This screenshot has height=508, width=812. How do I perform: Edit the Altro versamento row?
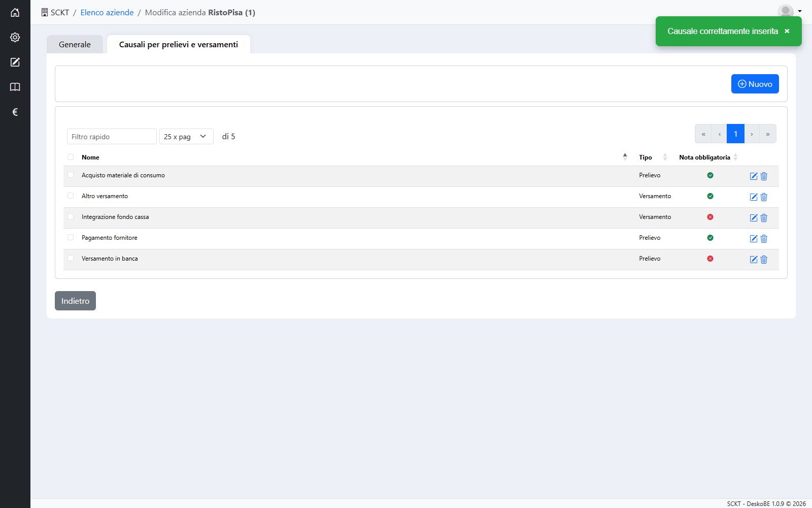[x=754, y=197]
